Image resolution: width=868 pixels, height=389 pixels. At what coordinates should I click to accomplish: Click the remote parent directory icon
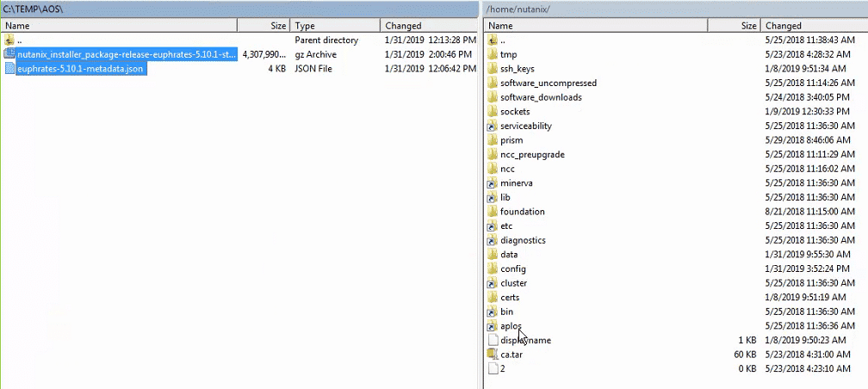coord(493,40)
